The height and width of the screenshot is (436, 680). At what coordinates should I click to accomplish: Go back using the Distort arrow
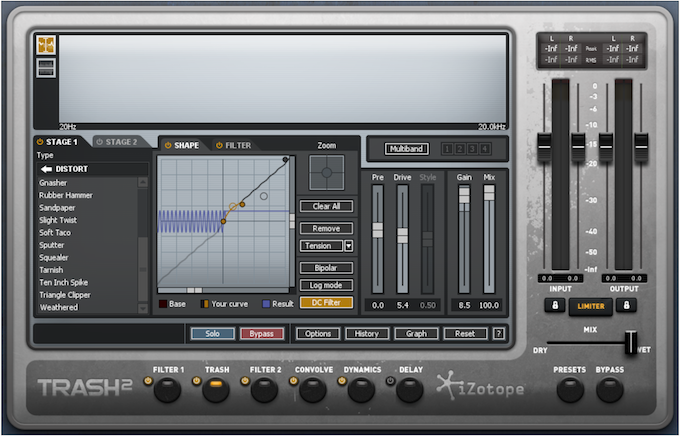pyautogui.click(x=46, y=169)
